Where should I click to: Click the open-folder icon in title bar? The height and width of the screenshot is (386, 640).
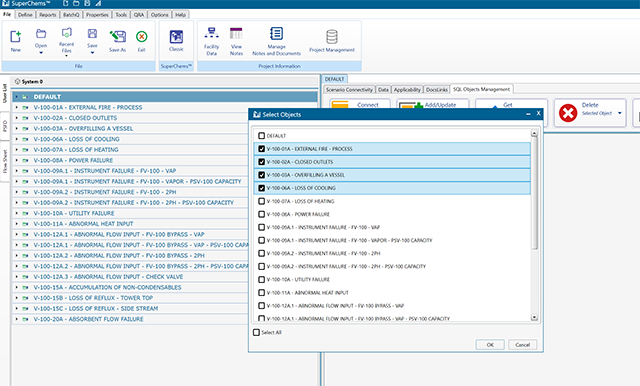tap(76, 3)
